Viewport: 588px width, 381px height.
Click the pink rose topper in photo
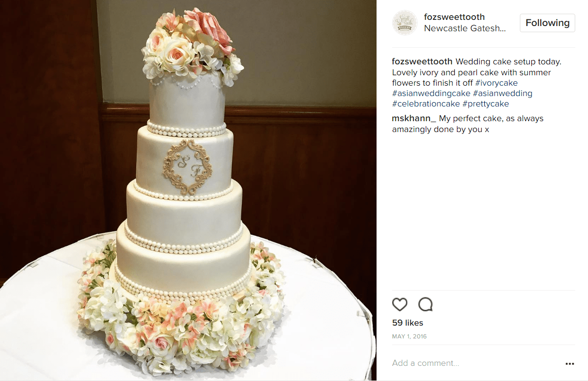click(x=208, y=28)
